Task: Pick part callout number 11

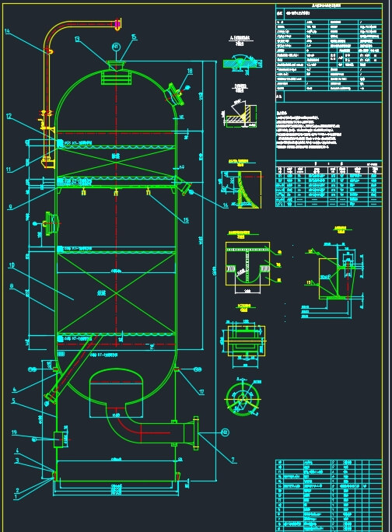Action: tap(9, 170)
